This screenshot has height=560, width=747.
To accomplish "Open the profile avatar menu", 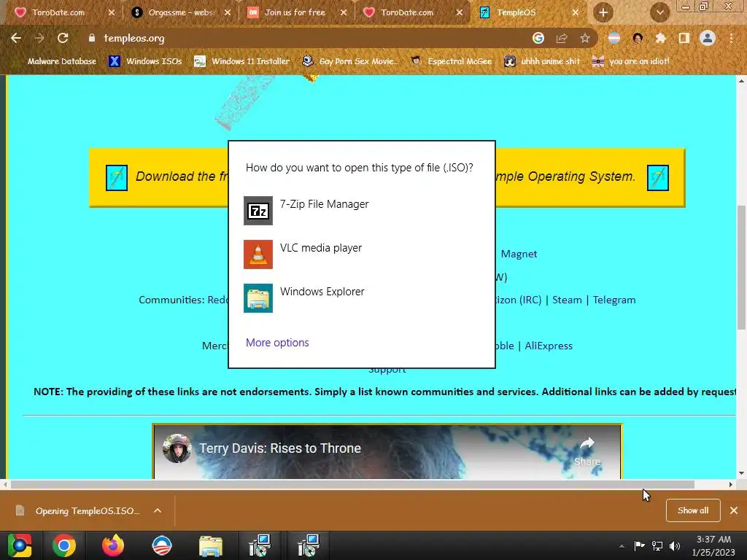I will (708, 38).
